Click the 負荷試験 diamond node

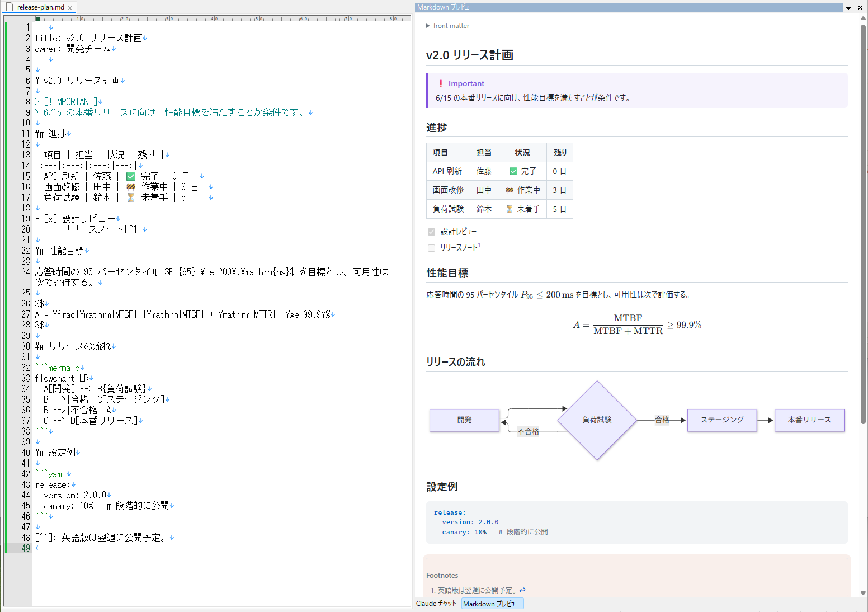coord(597,420)
